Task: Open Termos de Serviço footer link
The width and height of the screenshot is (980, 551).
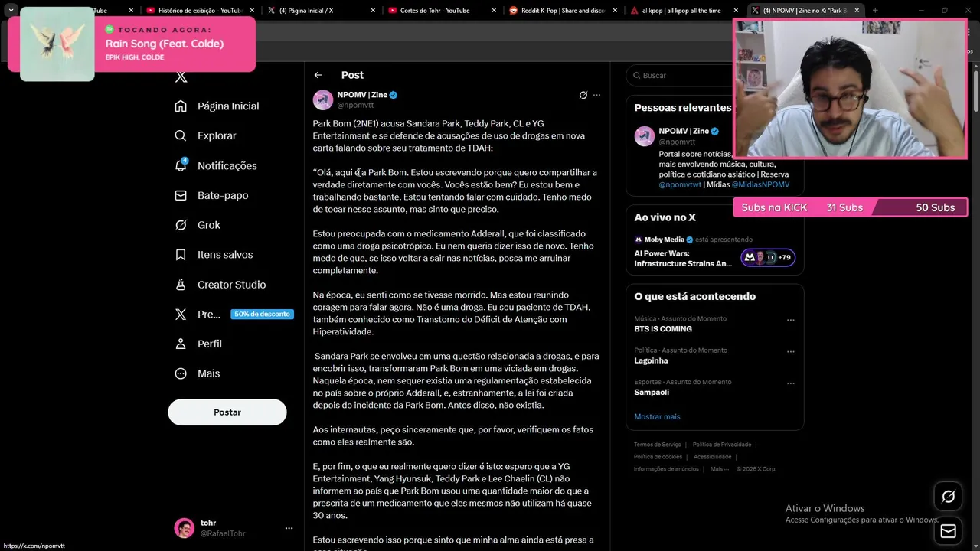Action: point(658,445)
